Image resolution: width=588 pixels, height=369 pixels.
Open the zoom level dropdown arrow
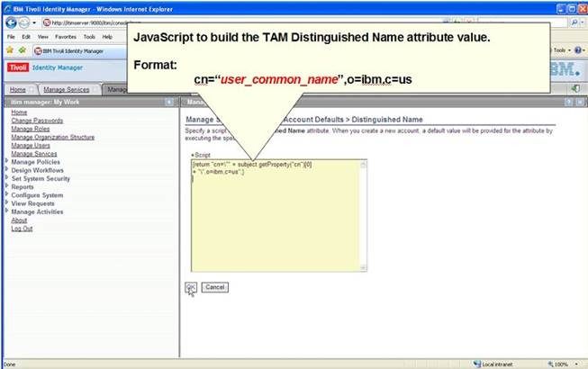[577, 364]
